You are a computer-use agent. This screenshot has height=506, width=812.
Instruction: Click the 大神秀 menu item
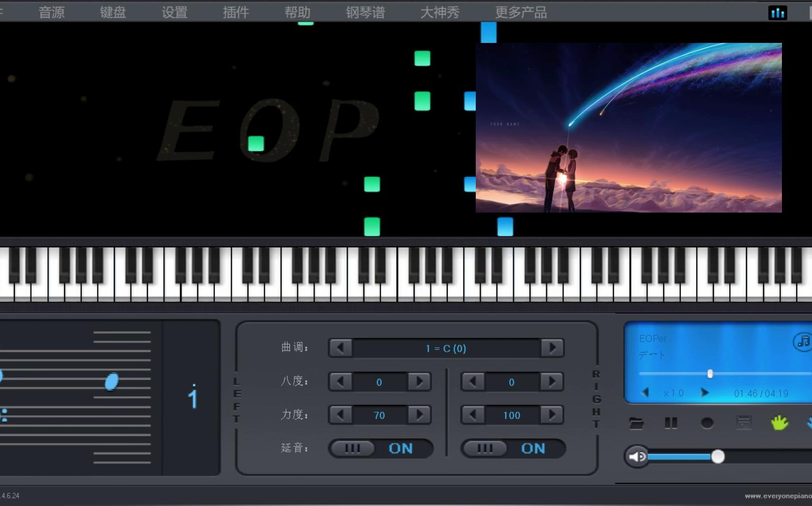point(440,12)
